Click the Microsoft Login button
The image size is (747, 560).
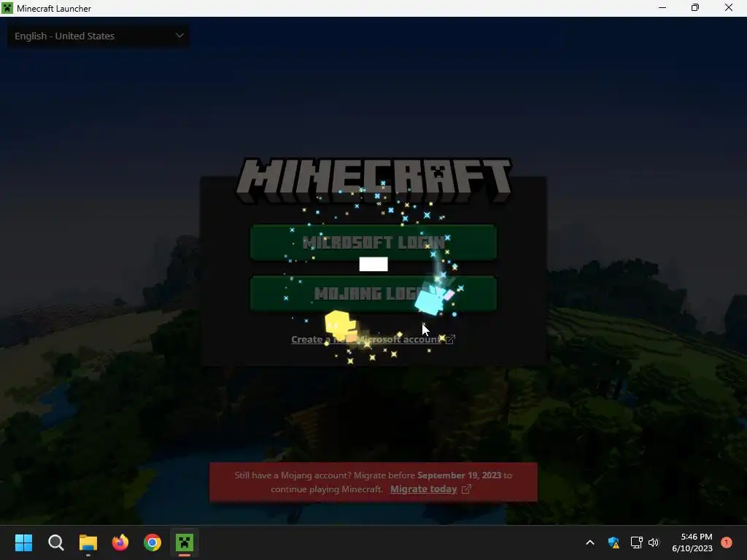[x=373, y=242]
